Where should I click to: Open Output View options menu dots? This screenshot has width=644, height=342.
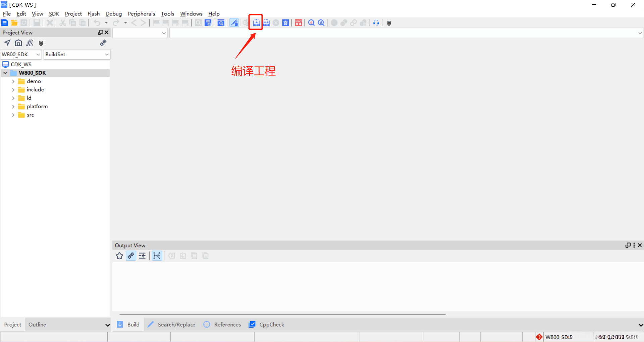634,245
